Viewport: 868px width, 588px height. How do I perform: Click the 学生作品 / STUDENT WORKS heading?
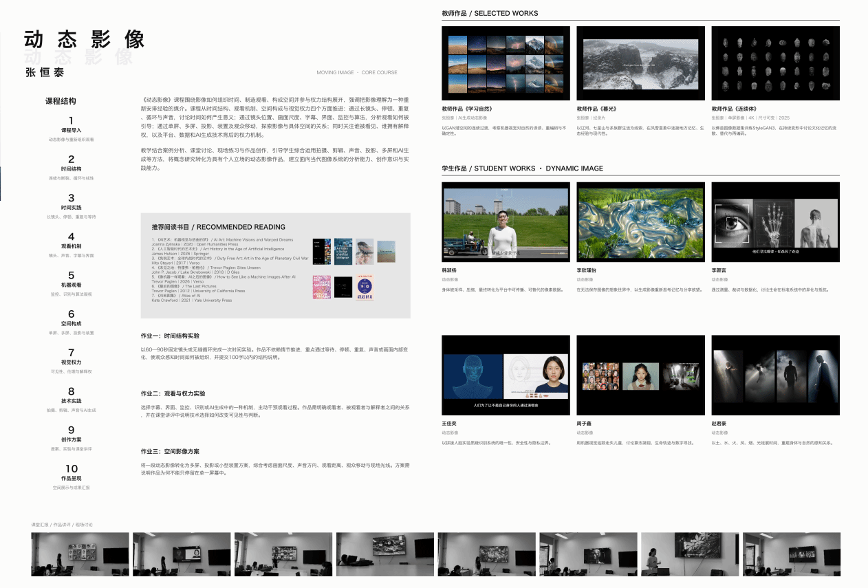coord(522,168)
